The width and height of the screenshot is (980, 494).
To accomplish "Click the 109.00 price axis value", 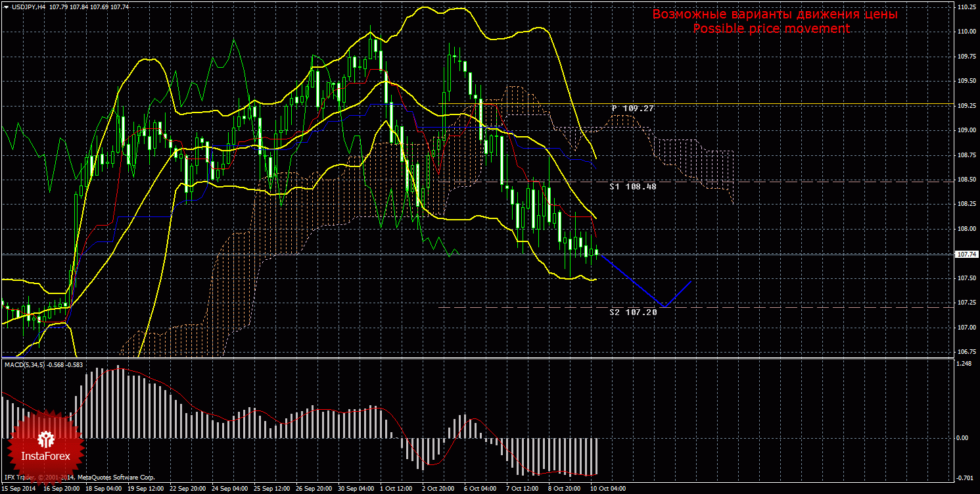I will (966, 130).
